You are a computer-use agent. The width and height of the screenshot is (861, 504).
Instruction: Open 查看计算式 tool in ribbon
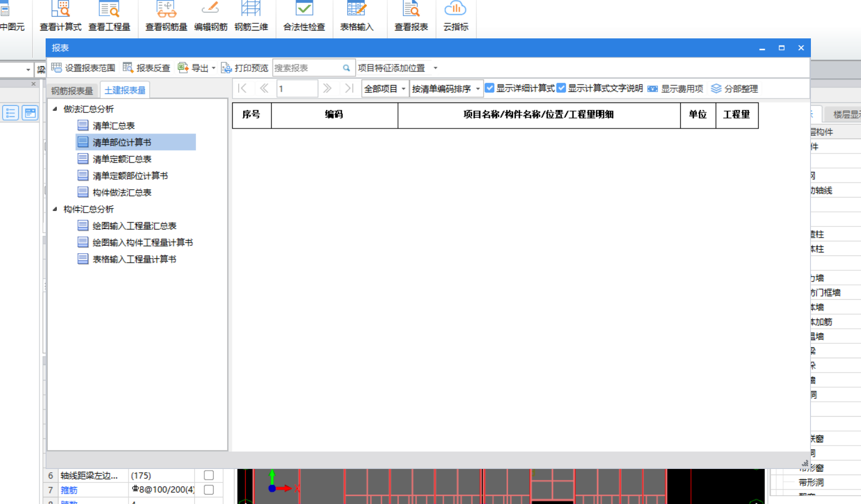pos(61,17)
